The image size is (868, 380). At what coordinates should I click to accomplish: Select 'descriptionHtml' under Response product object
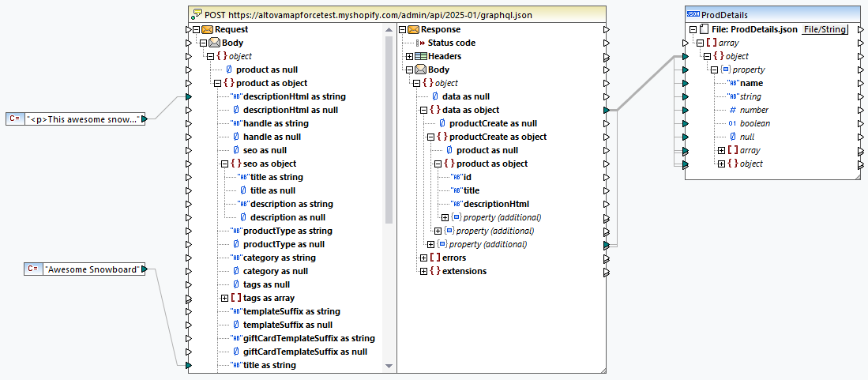[495, 204]
